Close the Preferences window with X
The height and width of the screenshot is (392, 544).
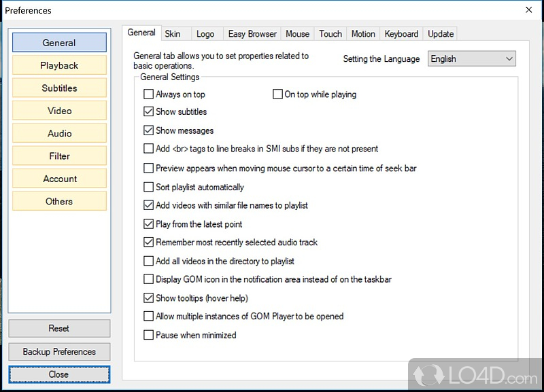[529, 10]
